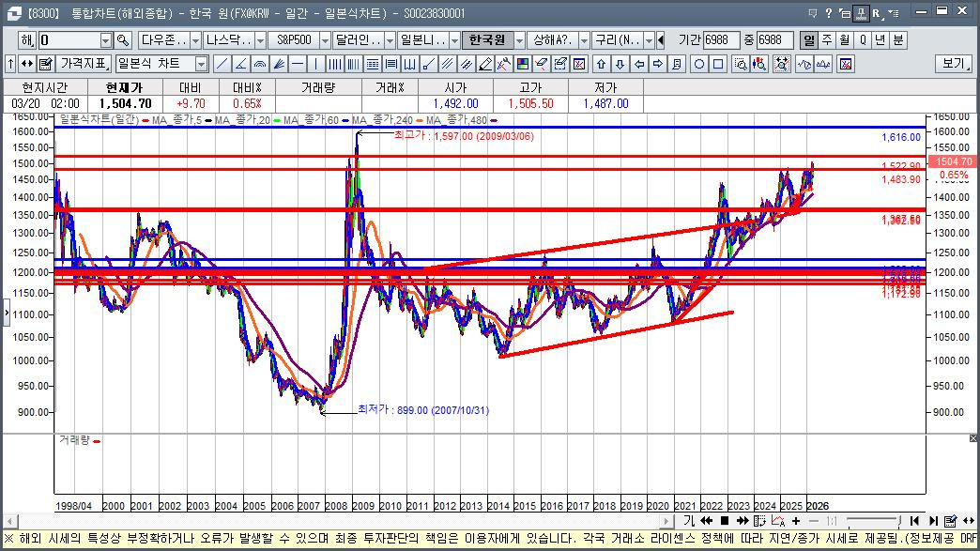Select the rectangle shape drawing tool

pyautogui.click(x=718, y=65)
